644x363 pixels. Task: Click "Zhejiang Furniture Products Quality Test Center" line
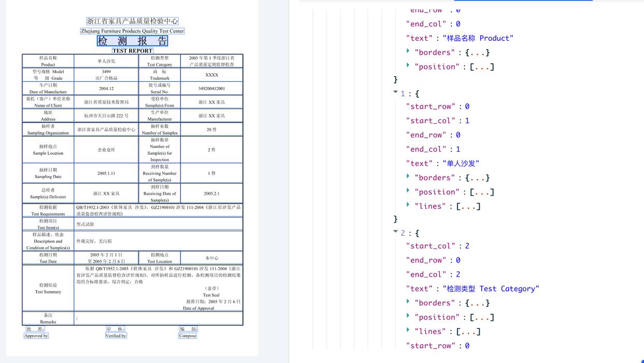(x=132, y=31)
